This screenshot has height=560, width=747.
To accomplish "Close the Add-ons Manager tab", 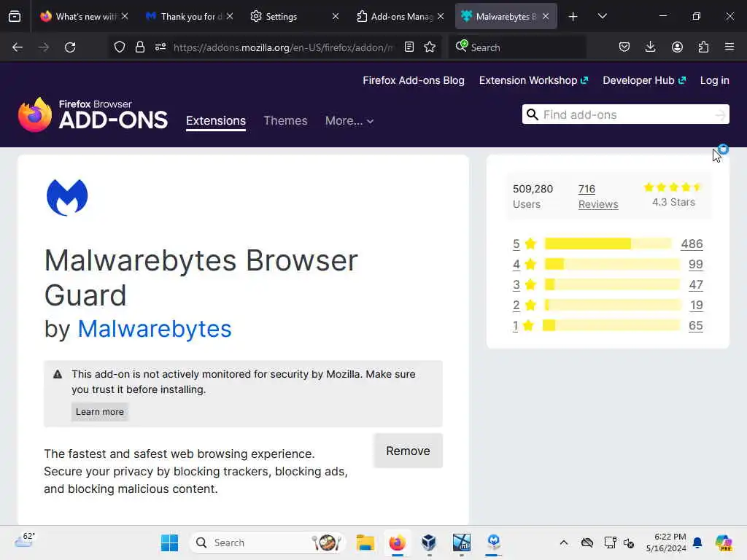I will click(441, 17).
